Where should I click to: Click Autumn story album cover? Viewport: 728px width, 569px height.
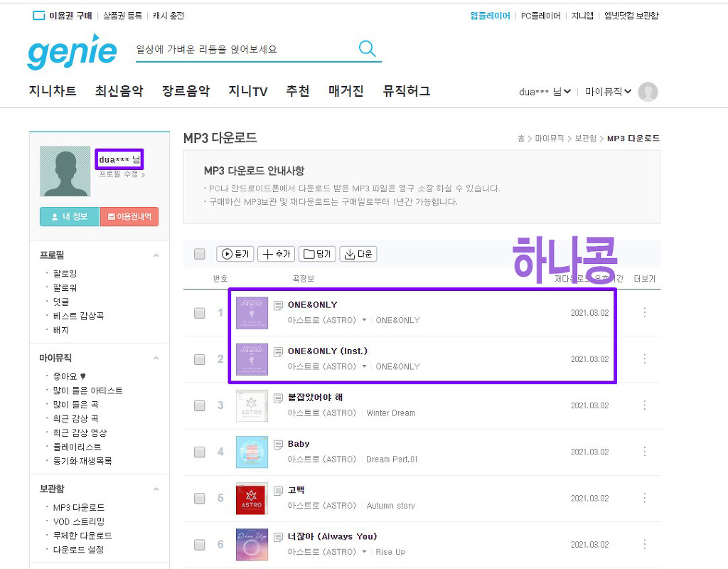tap(252, 499)
